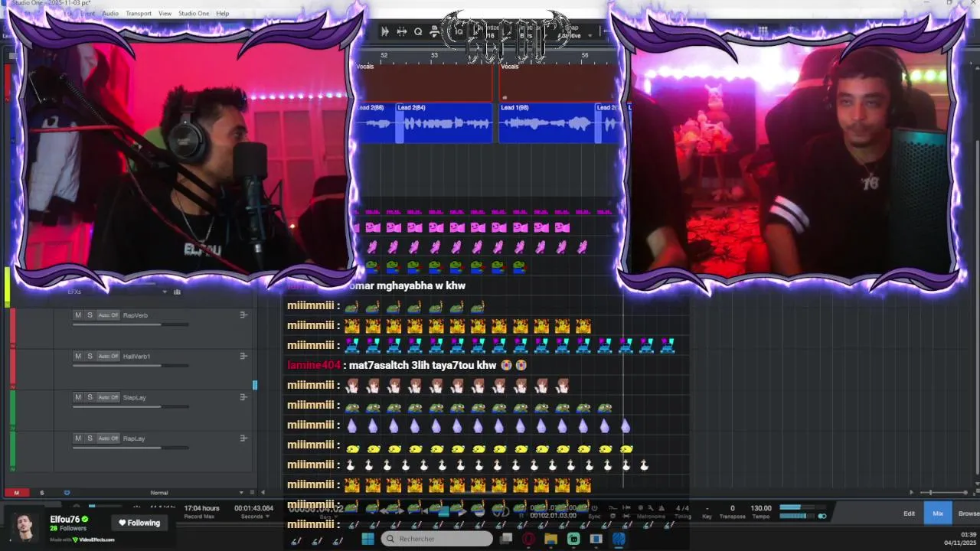
Task: Open the Studio One menu
Action: click(x=194, y=14)
